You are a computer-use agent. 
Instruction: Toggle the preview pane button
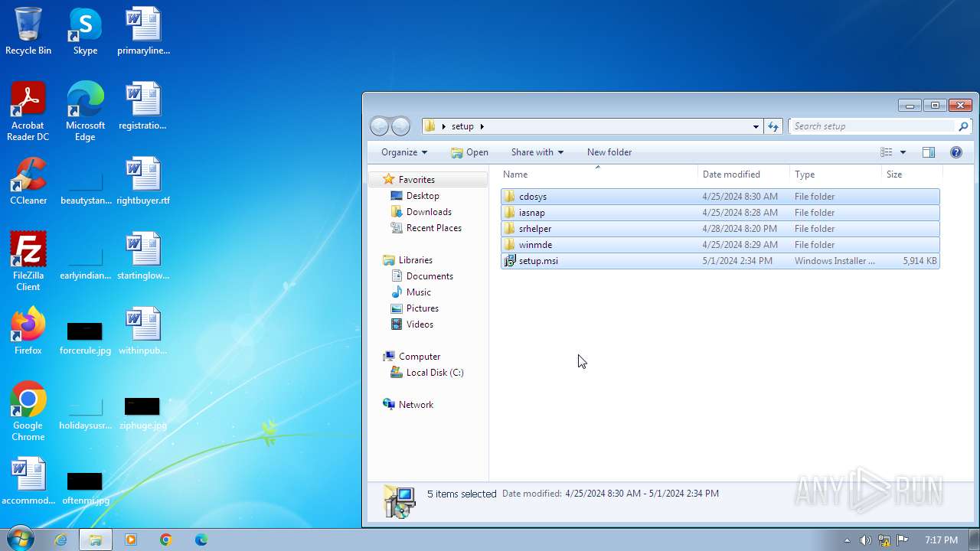click(929, 152)
